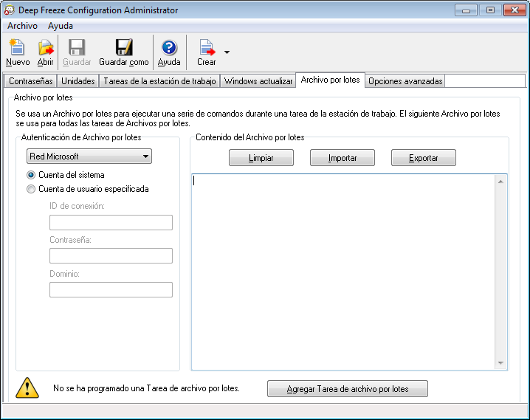Open the Archivo menu
This screenshot has height=420, width=530.
[x=22, y=26]
